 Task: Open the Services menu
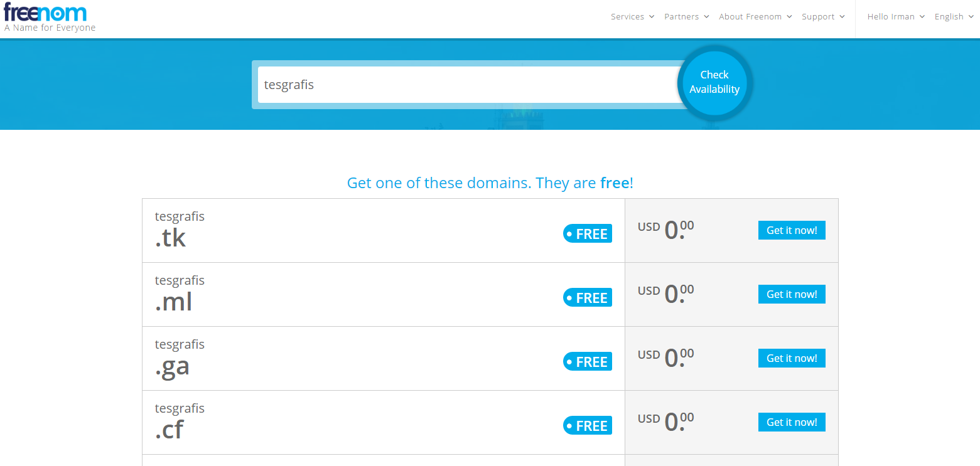pos(632,17)
